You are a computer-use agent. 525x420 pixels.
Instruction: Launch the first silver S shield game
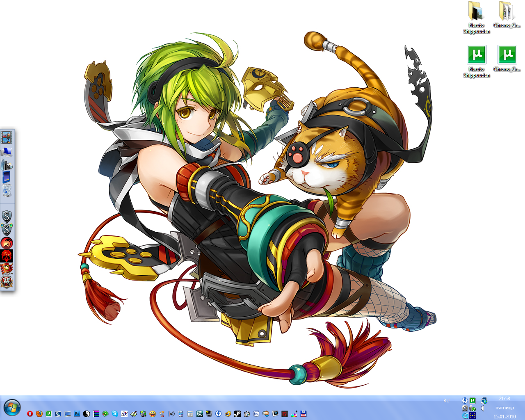tap(7, 216)
